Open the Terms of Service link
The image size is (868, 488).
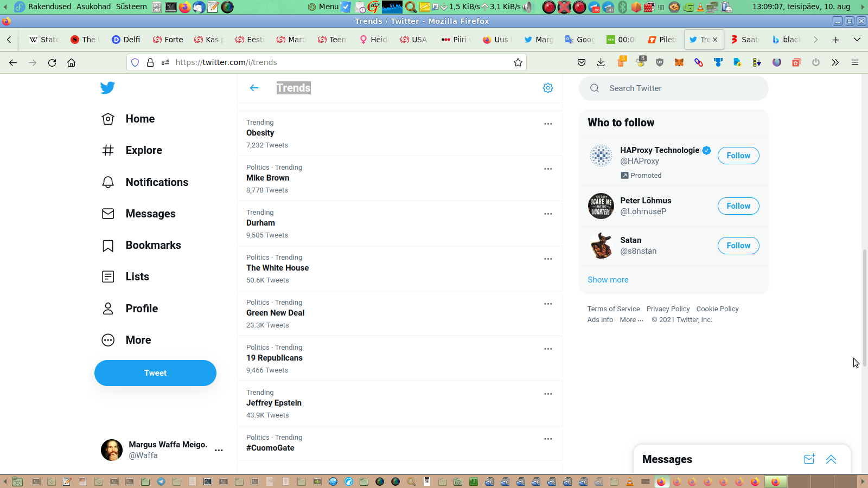pyautogui.click(x=614, y=309)
